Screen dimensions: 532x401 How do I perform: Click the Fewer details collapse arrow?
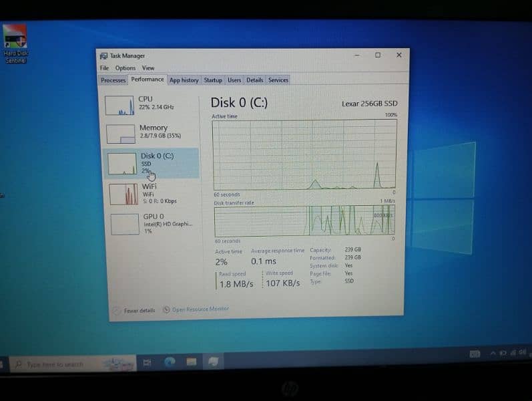[117, 310]
